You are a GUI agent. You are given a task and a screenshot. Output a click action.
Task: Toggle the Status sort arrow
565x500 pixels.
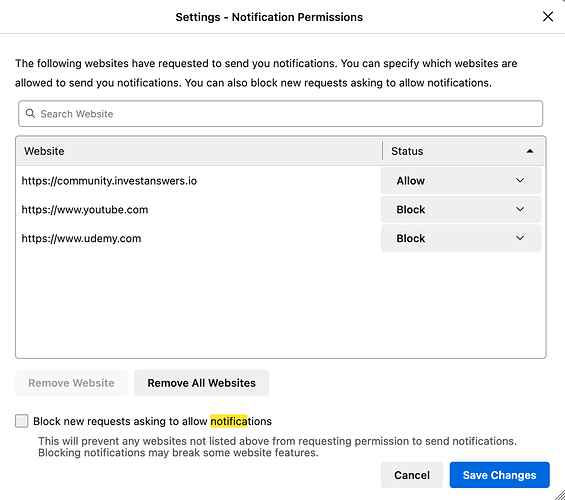coord(530,151)
